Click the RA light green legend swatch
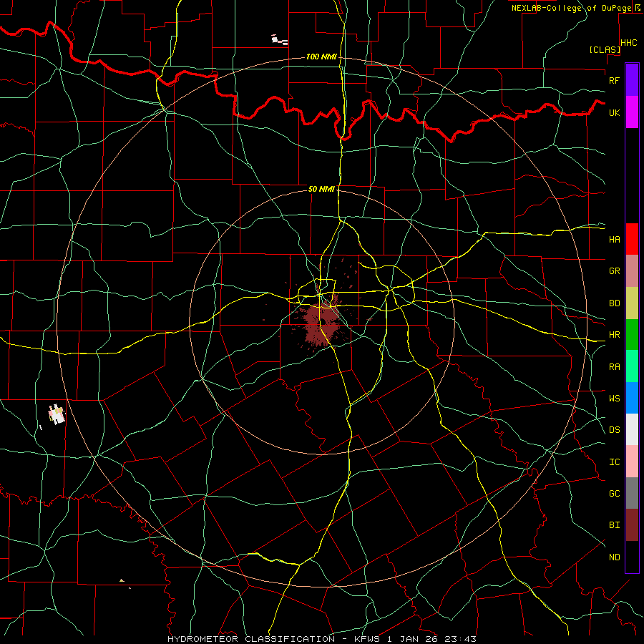 click(x=632, y=366)
